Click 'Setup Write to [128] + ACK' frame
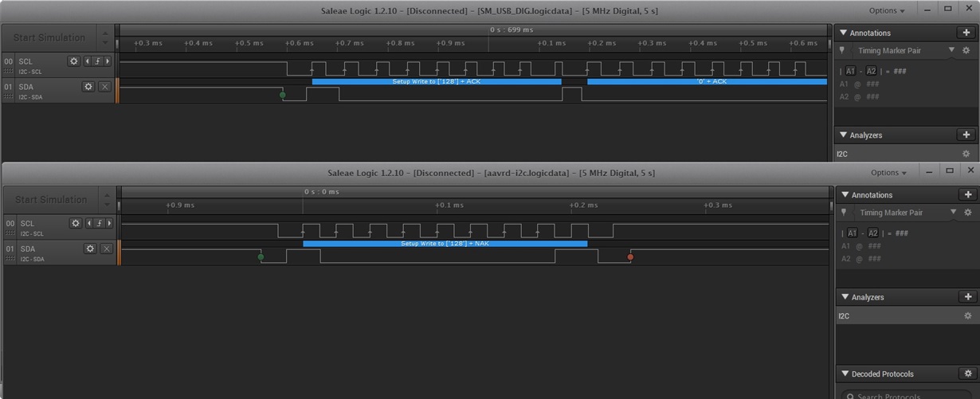980x399 pixels. [x=437, y=81]
